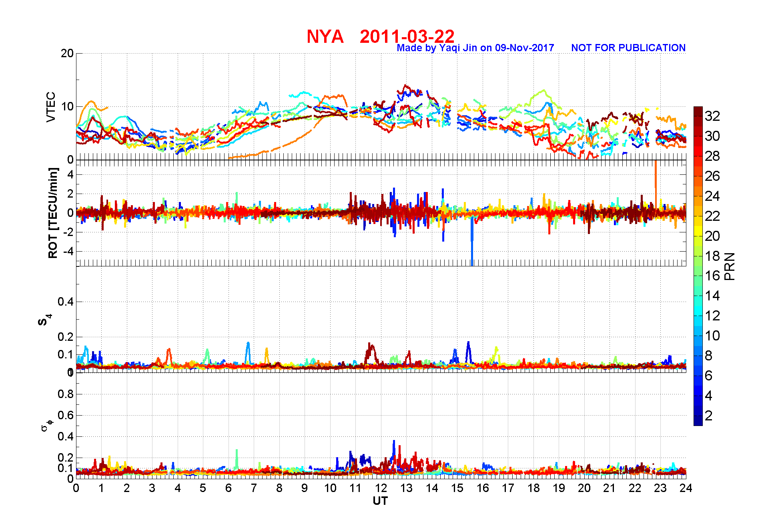Click the S4 y-axis label
Screen dimensions: 762x532
coord(45,320)
